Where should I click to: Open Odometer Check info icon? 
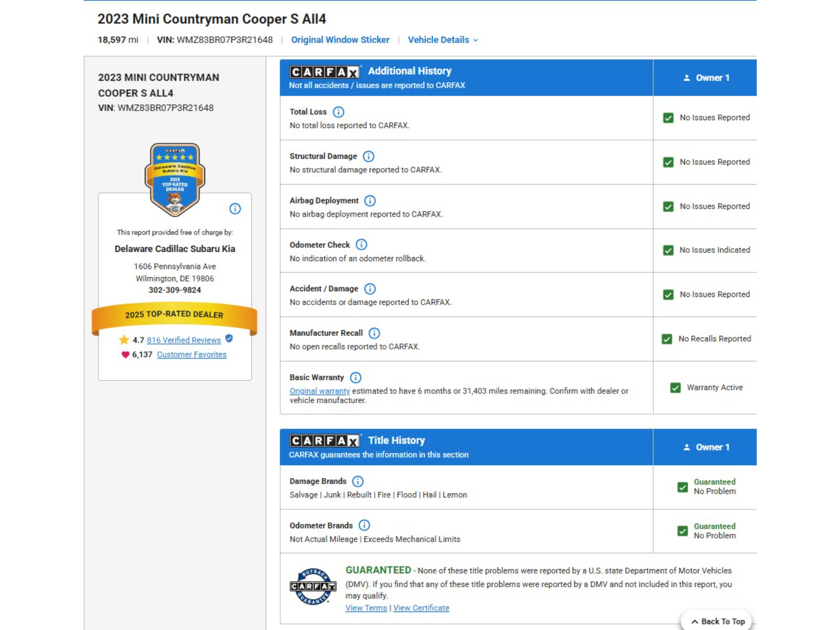tap(361, 245)
